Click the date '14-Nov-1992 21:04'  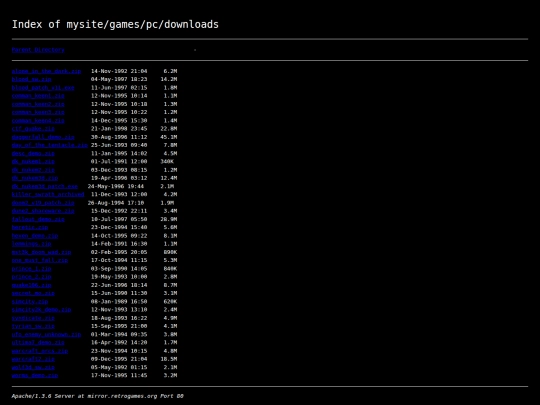(119, 71)
